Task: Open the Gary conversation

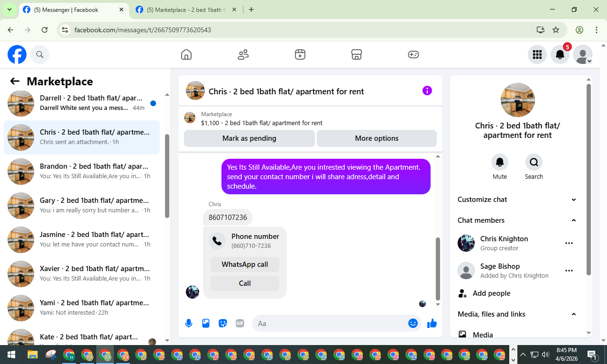Action: click(x=82, y=206)
